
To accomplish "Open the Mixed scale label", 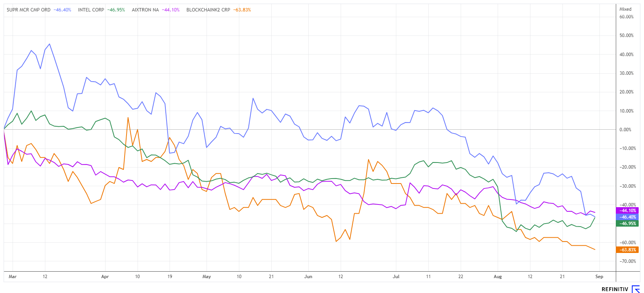I will [625, 9].
